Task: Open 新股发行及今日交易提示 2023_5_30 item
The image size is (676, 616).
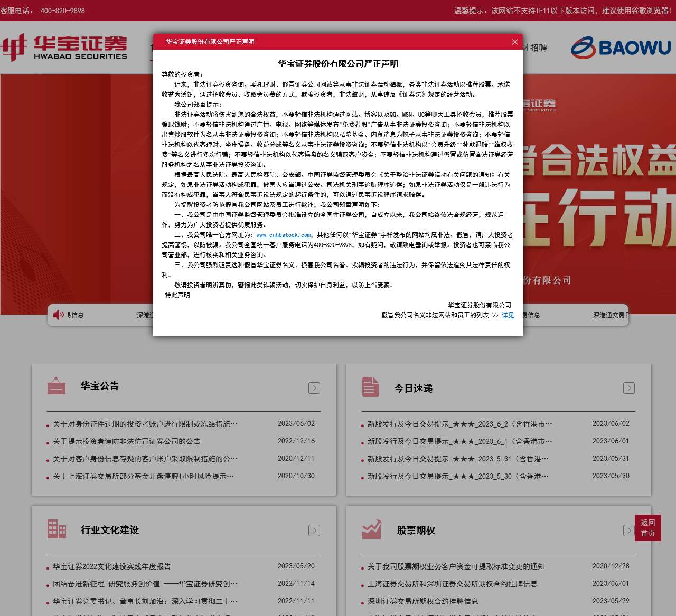Action: coord(458,476)
